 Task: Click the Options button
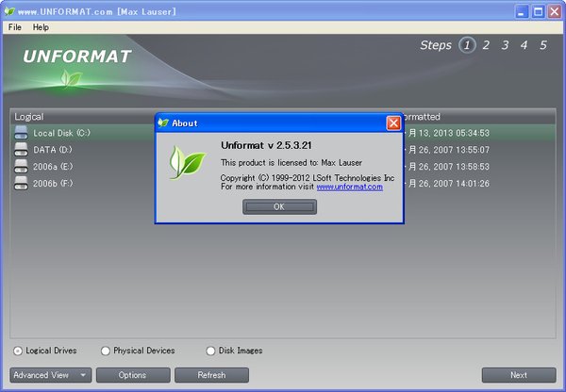click(133, 375)
